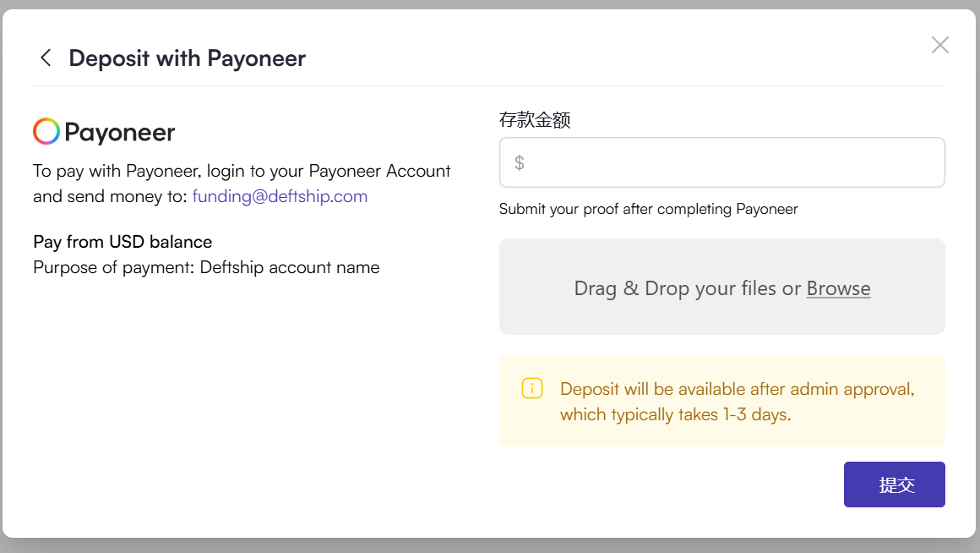Viewport: 980px width, 553px height.
Task: Open the funding@deftship.com email link
Action: point(280,196)
